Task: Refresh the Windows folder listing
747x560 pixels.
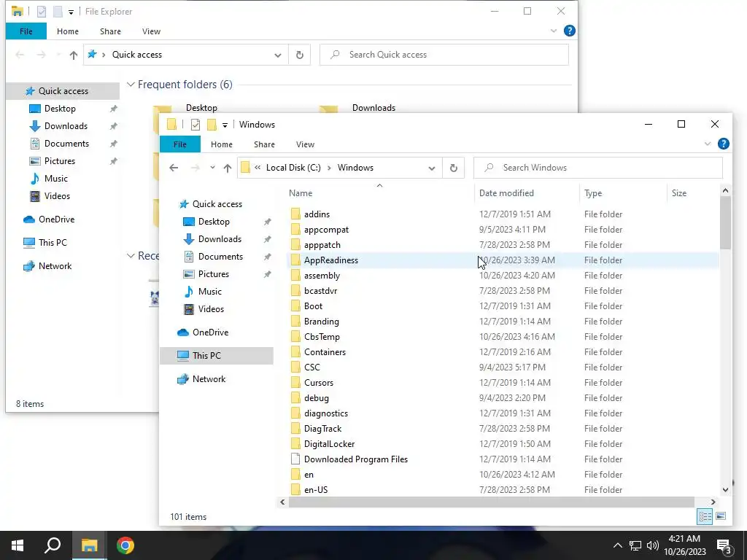Action: click(x=453, y=168)
